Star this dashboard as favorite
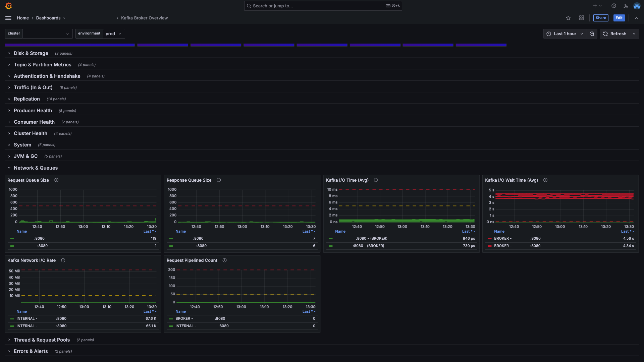The width and height of the screenshot is (644, 362). [568, 18]
